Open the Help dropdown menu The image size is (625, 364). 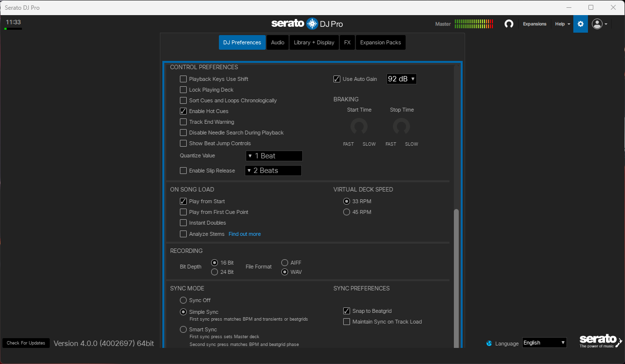563,24
